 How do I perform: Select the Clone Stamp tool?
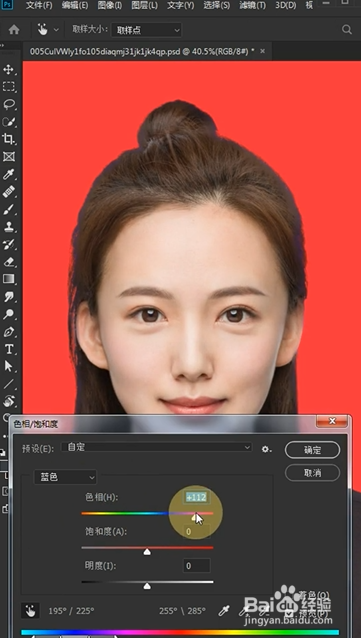[x=9, y=227]
